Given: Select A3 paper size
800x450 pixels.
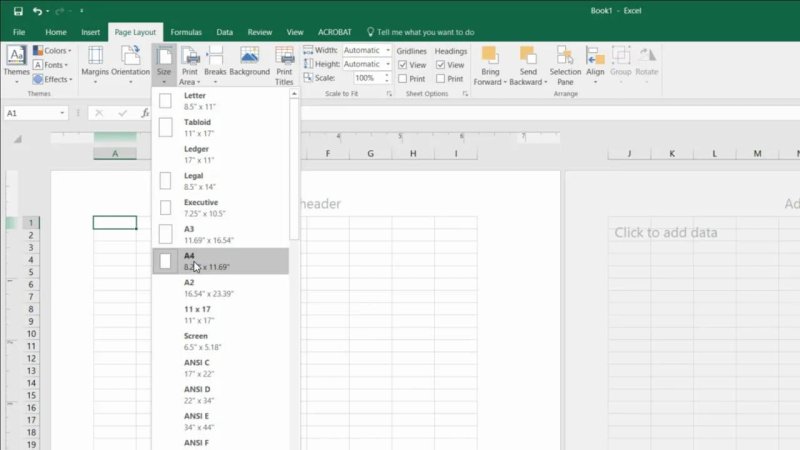Looking at the screenshot, I should click(221, 234).
